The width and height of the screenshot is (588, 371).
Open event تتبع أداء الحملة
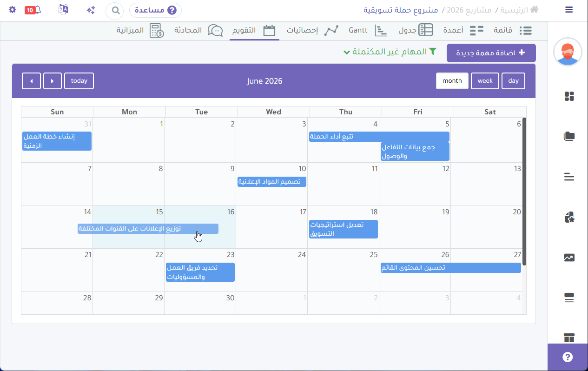pos(379,137)
